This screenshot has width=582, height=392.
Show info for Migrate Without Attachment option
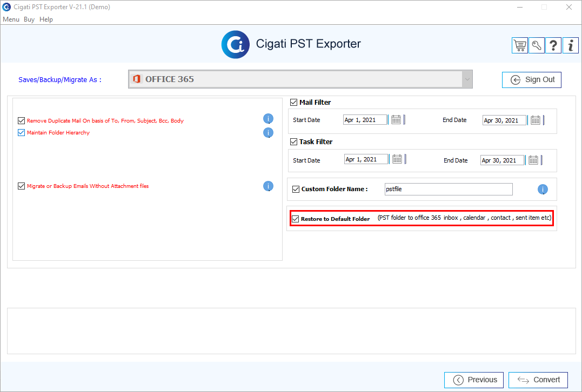[269, 186]
